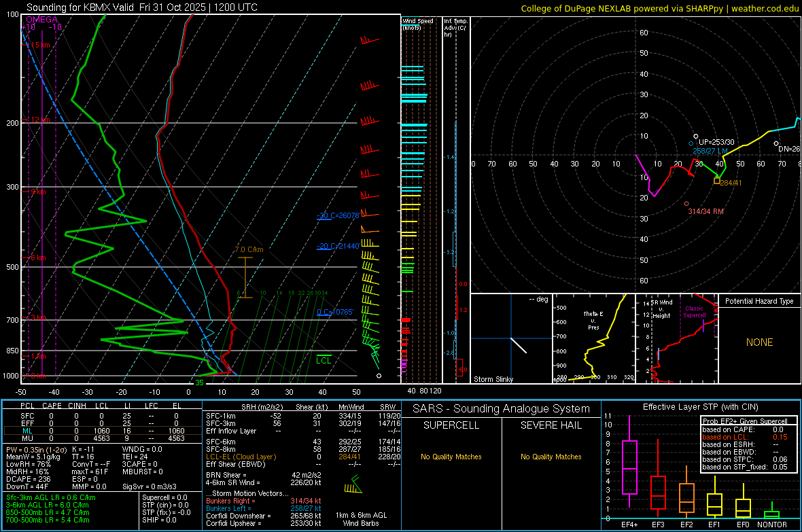The height and width of the screenshot is (532, 802).
Task: Click the -30 C=26078' level label
Action: [x=338, y=215]
